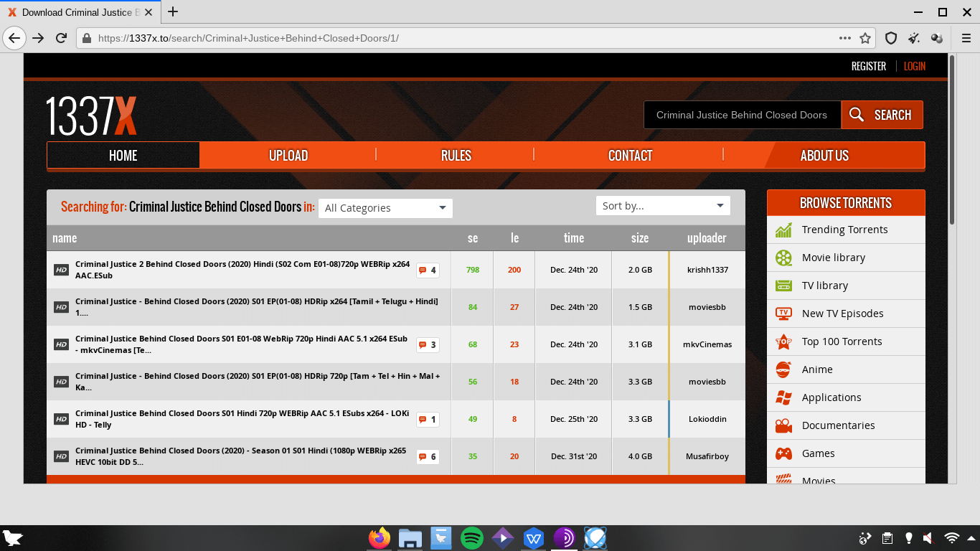Click the 'se' column header
Screen dimensions: 980x551
(x=473, y=238)
